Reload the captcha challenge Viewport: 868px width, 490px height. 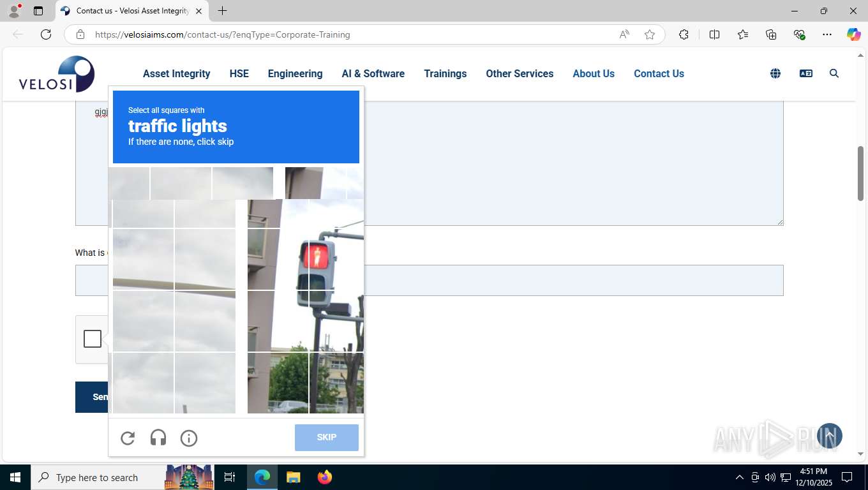128,438
